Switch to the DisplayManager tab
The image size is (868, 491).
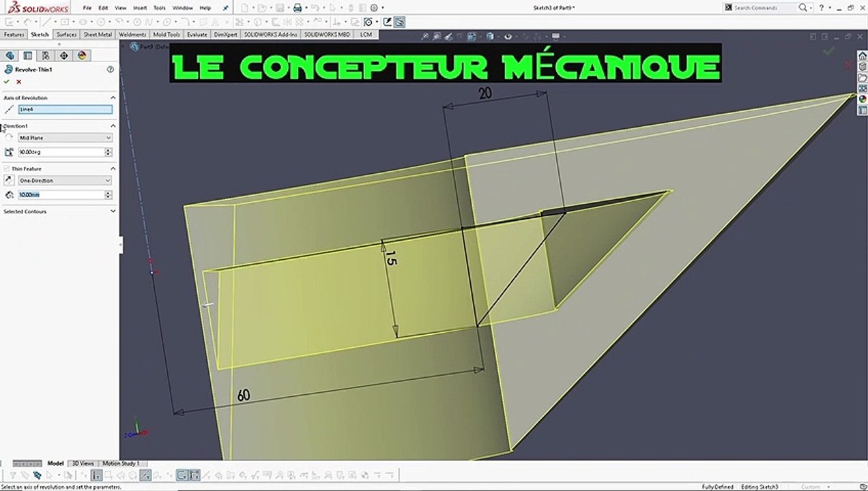[x=82, y=56]
